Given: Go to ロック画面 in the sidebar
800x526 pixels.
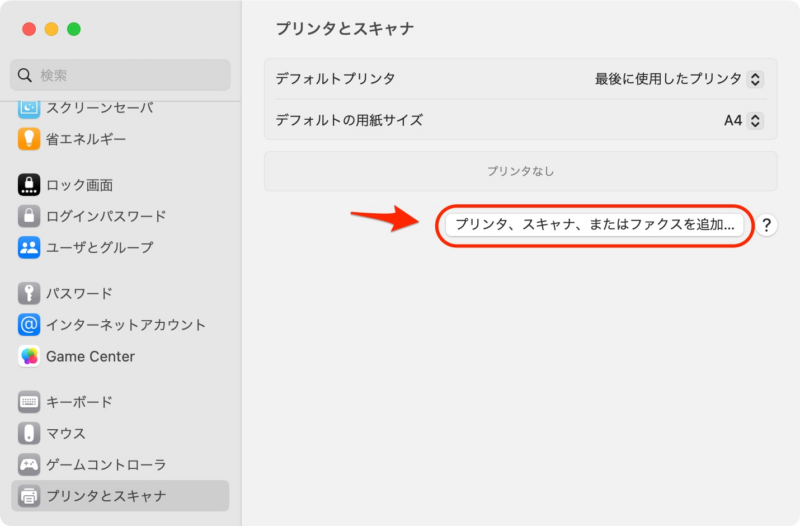Looking at the screenshot, I should pos(79,185).
